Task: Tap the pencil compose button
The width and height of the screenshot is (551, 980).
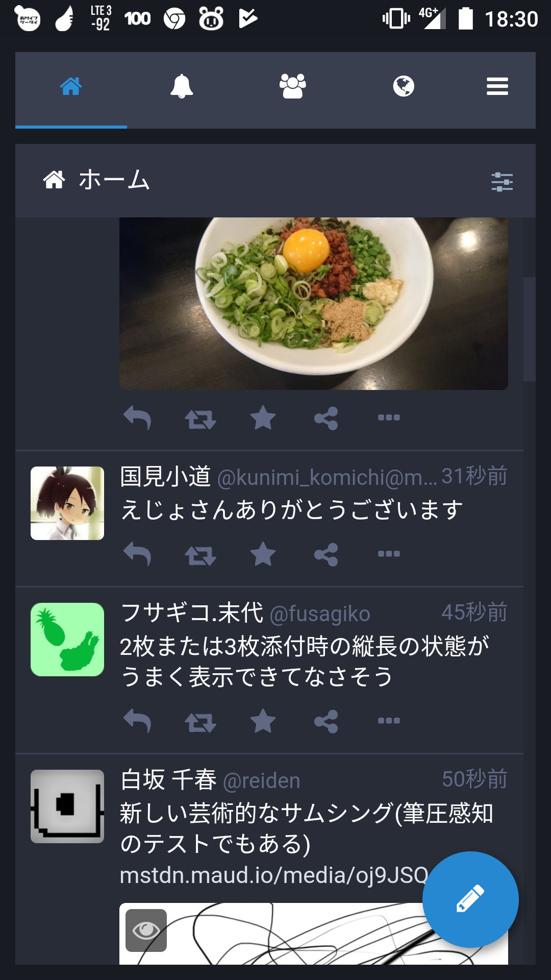Action: pos(470,899)
